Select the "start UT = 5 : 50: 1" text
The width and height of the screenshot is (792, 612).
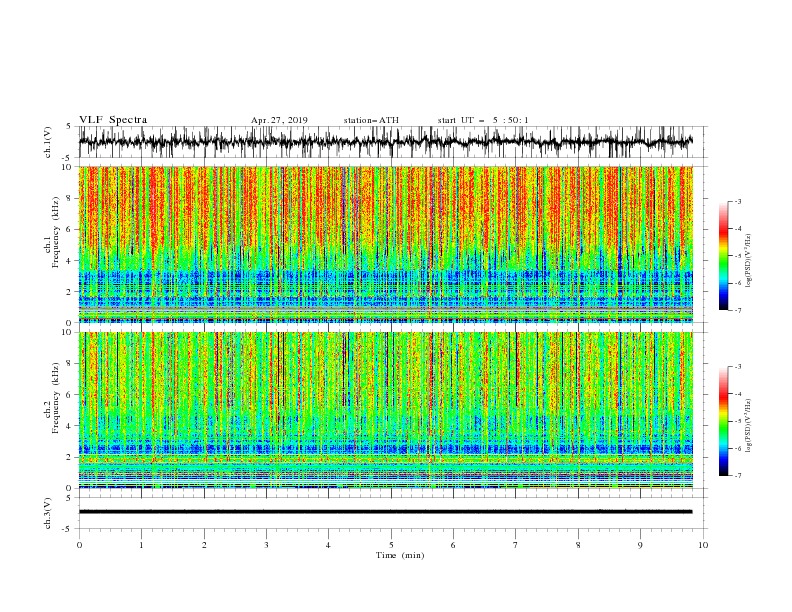(483, 120)
